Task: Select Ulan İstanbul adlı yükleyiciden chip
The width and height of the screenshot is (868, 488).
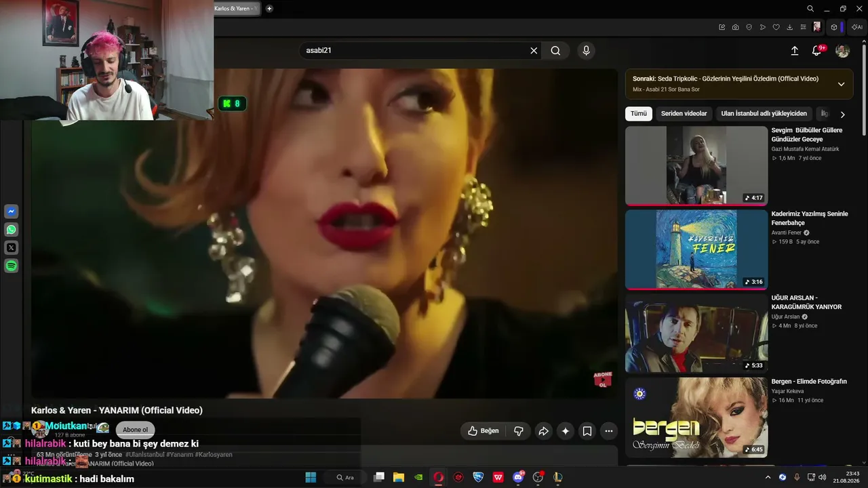Action: pos(764,114)
